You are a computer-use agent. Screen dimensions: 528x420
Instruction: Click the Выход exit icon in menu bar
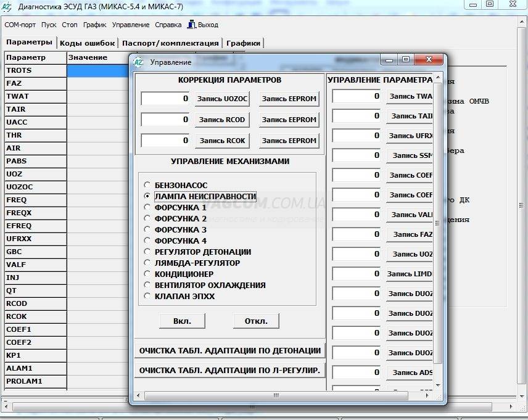click(192, 25)
